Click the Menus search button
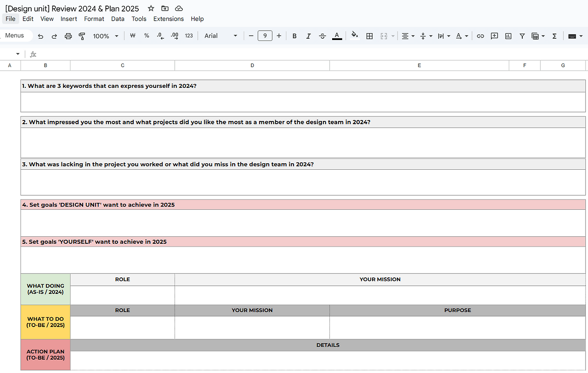 click(15, 35)
